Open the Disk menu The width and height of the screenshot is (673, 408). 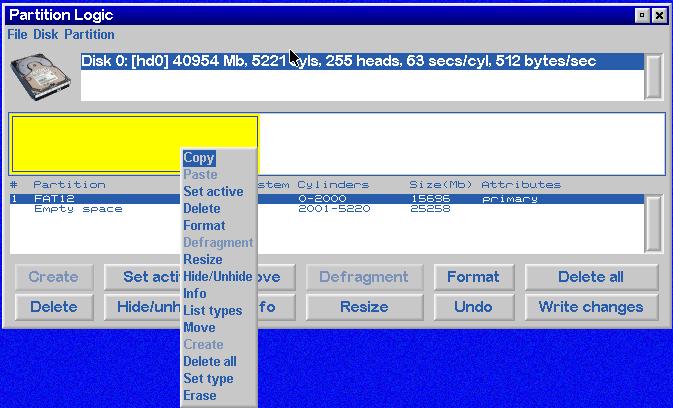45,34
